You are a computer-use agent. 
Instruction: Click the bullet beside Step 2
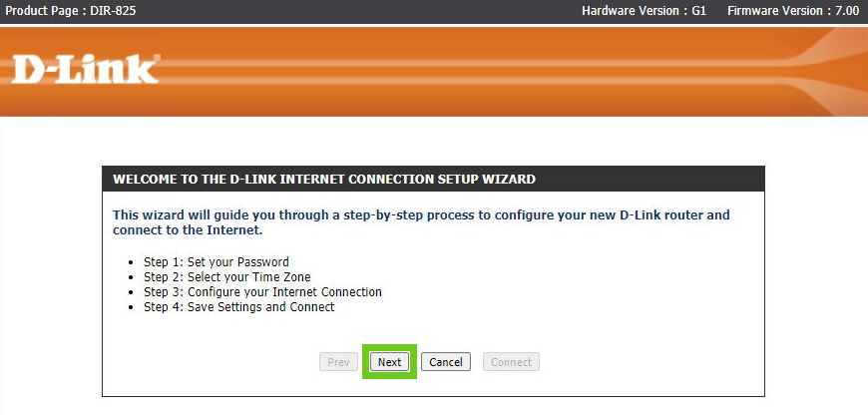134,278
